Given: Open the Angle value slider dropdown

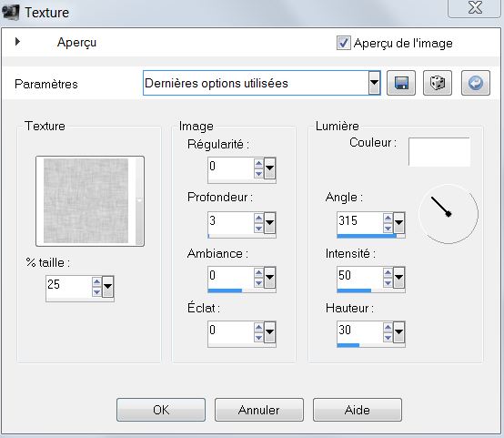Looking at the screenshot, I should click(x=398, y=222).
